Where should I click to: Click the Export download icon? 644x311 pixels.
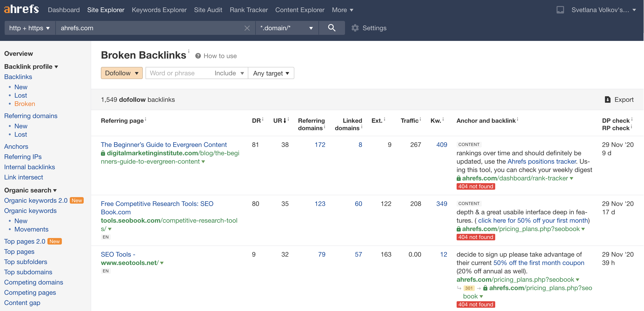[x=607, y=99]
